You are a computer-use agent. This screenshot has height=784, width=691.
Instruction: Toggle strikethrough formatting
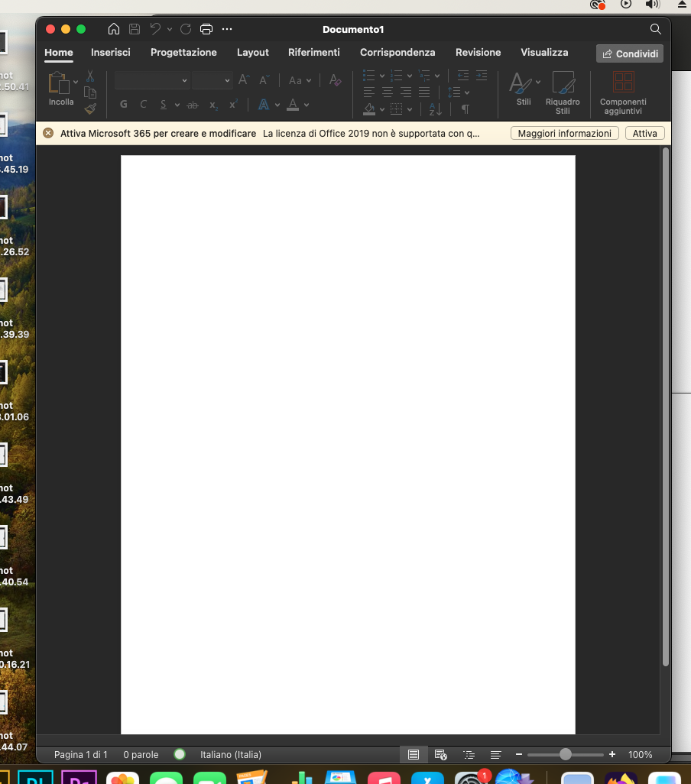tap(193, 105)
